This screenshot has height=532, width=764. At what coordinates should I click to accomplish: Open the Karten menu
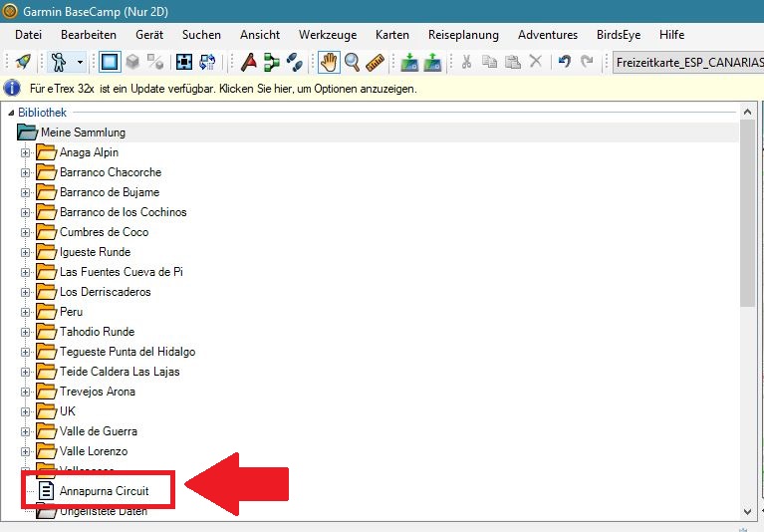click(x=392, y=35)
